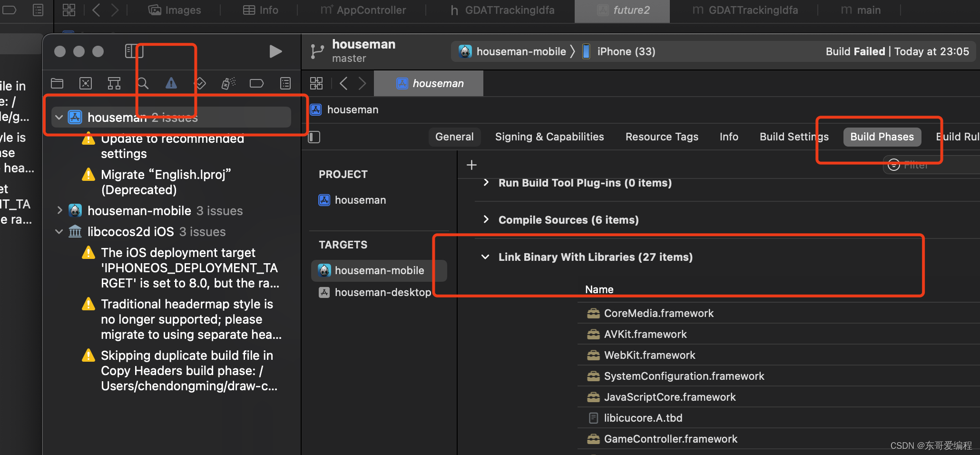Go back in background window tab bar
The width and height of the screenshot is (980, 455).
96,10
